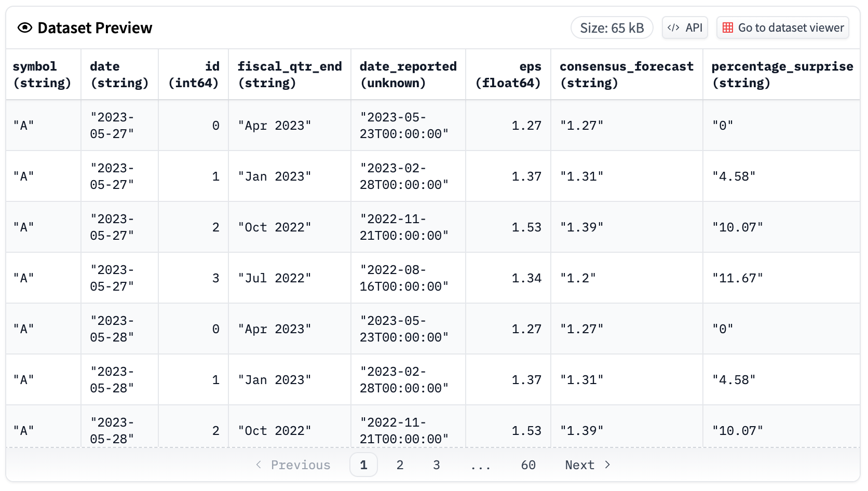Open page 3 of the dataset preview

[437, 465]
